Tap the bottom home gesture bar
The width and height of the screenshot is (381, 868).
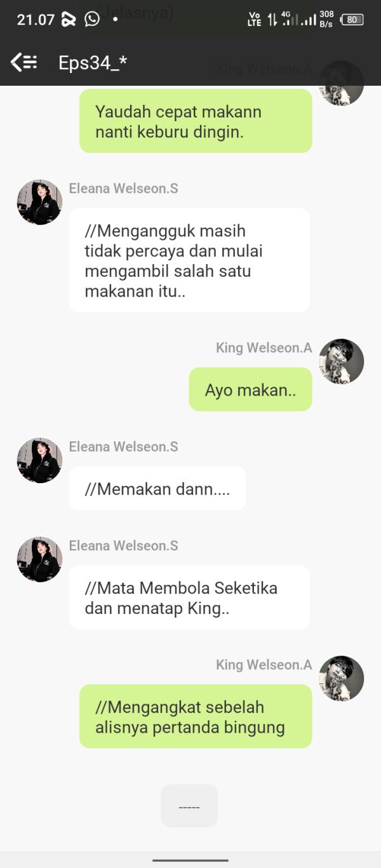point(190,860)
